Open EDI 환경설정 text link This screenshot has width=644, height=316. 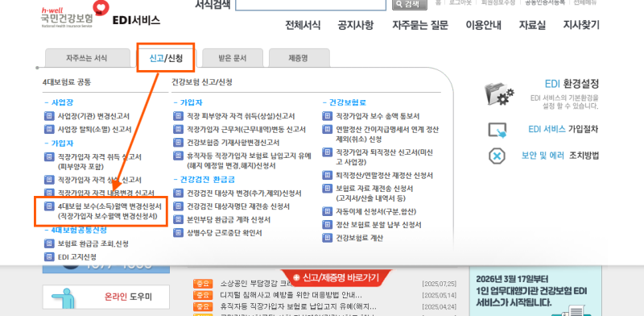click(x=572, y=85)
